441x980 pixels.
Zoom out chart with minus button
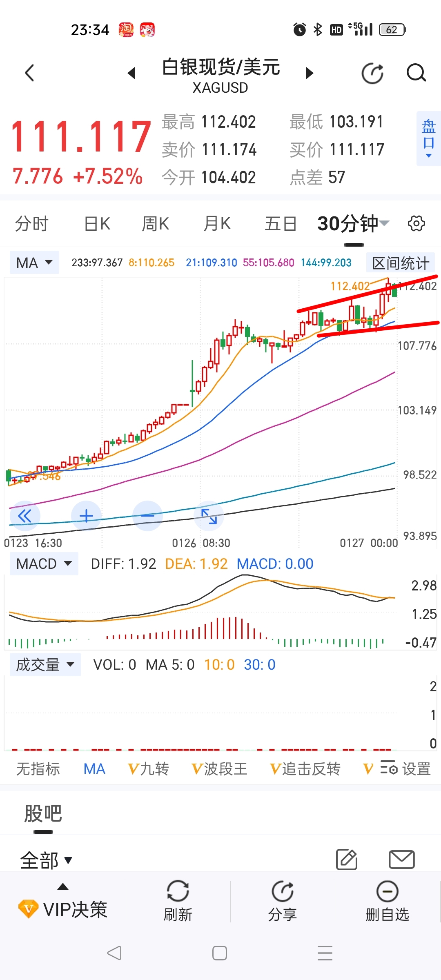pyautogui.click(x=147, y=516)
